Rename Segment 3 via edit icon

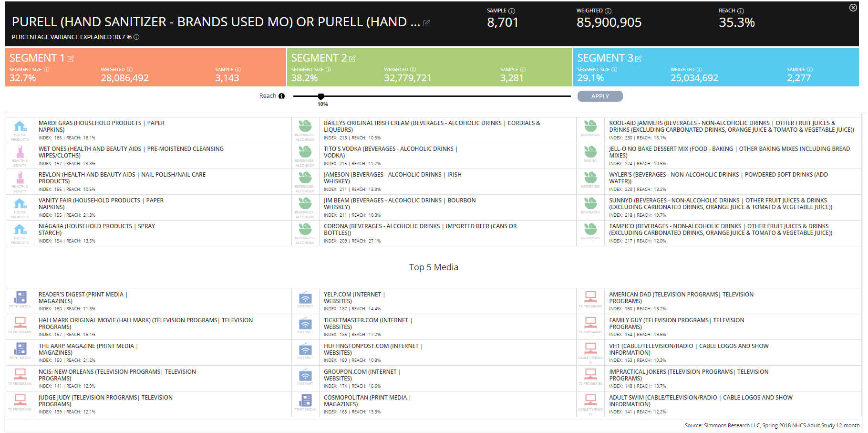639,59
